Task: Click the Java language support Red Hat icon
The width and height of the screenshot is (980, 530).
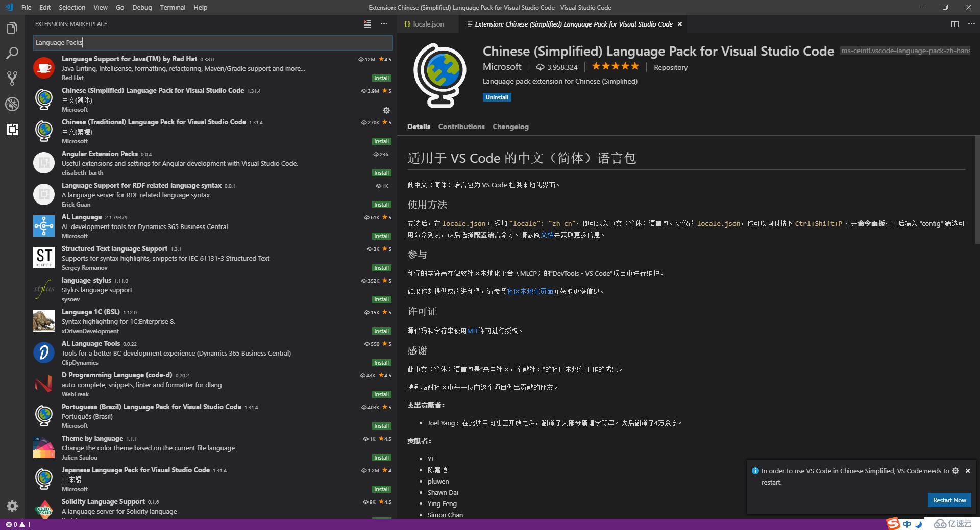Action: 44,67
